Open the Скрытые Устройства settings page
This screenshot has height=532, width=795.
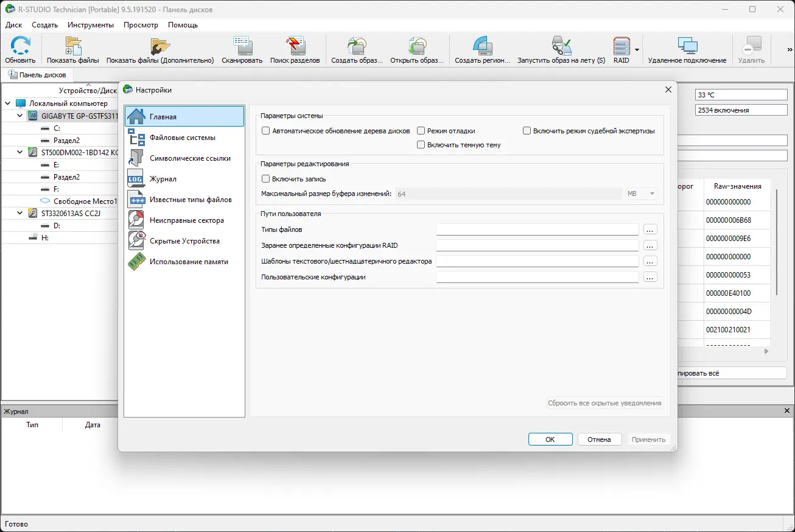[184, 241]
